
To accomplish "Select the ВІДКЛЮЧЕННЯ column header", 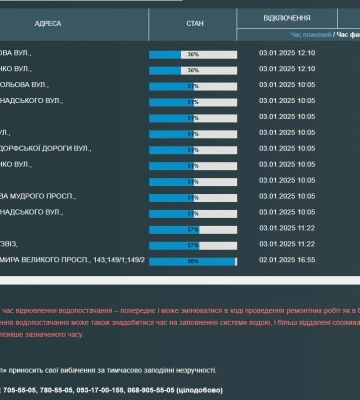I will [x=287, y=18].
